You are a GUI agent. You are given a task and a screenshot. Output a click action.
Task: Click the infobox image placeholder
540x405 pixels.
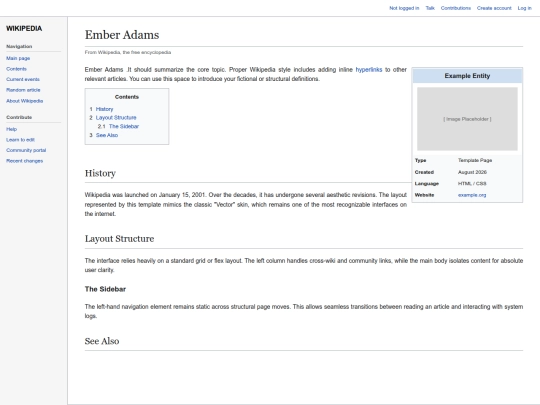pyautogui.click(x=467, y=119)
